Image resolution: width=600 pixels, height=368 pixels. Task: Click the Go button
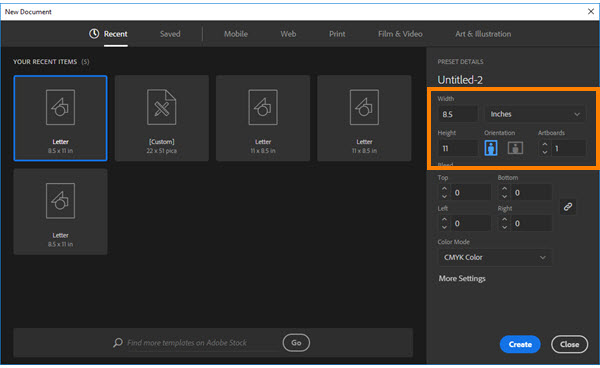tap(296, 343)
